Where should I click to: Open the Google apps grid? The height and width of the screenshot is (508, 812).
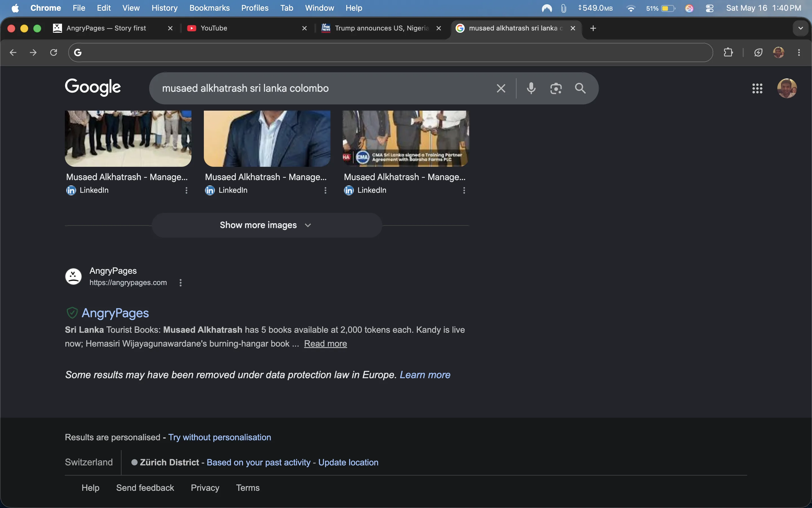(757, 88)
